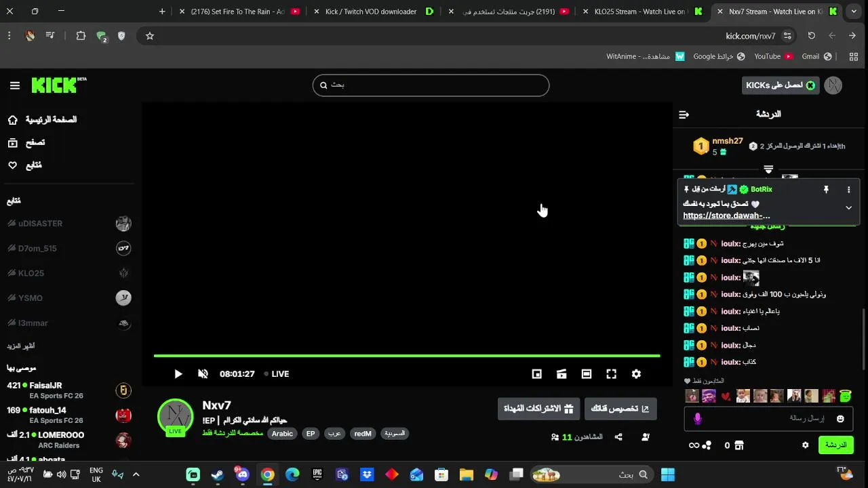Open the Kick hamburger menu
The image size is (868, 488).
(15, 85)
